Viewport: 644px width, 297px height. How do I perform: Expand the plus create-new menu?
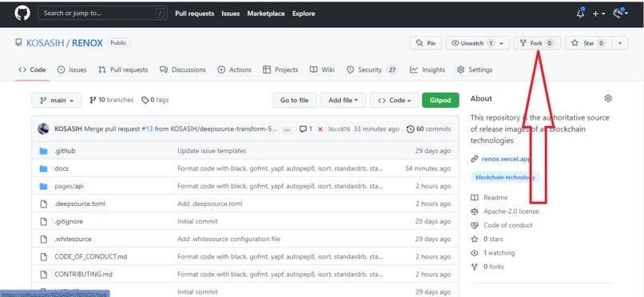click(598, 14)
